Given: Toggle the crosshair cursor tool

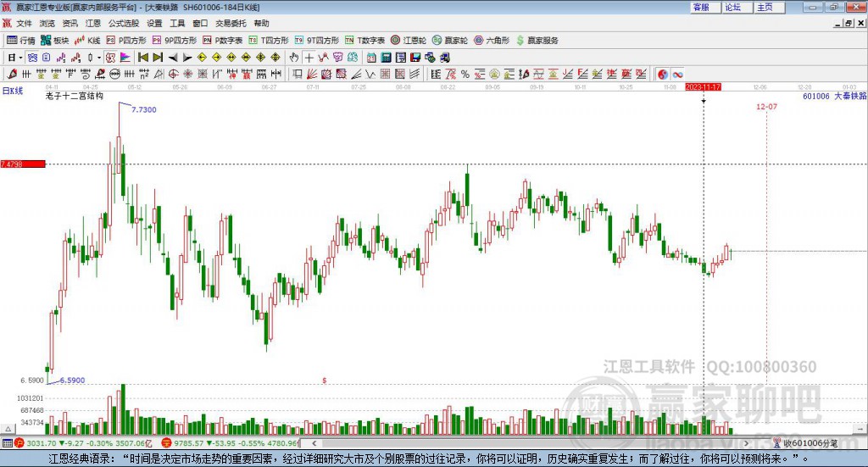Looking at the screenshot, I should point(309,58).
